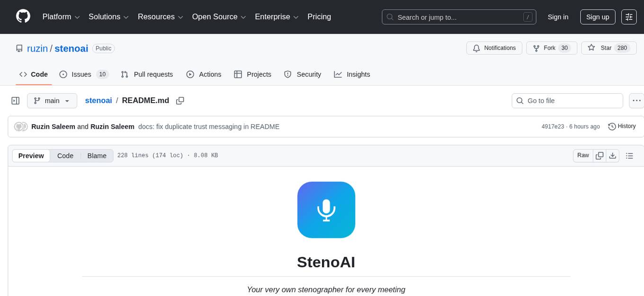Open the duplicate trust messaging commit

(208, 126)
